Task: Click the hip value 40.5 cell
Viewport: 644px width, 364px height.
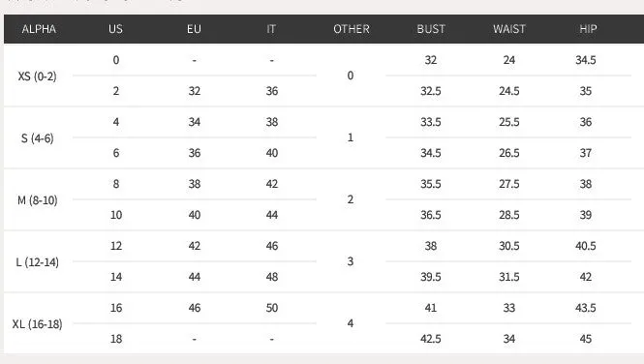Action: pyautogui.click(x=586, y=246)
